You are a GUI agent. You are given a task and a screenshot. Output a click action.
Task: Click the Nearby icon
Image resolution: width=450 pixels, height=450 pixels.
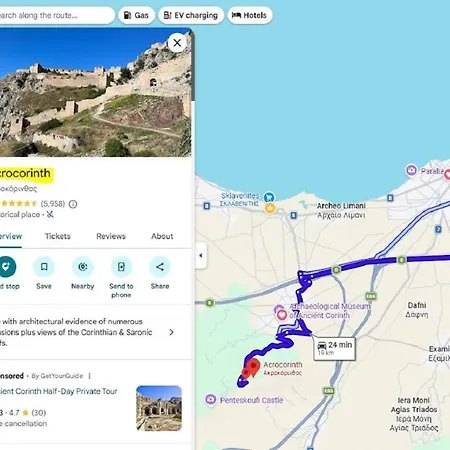click(83, 267)
